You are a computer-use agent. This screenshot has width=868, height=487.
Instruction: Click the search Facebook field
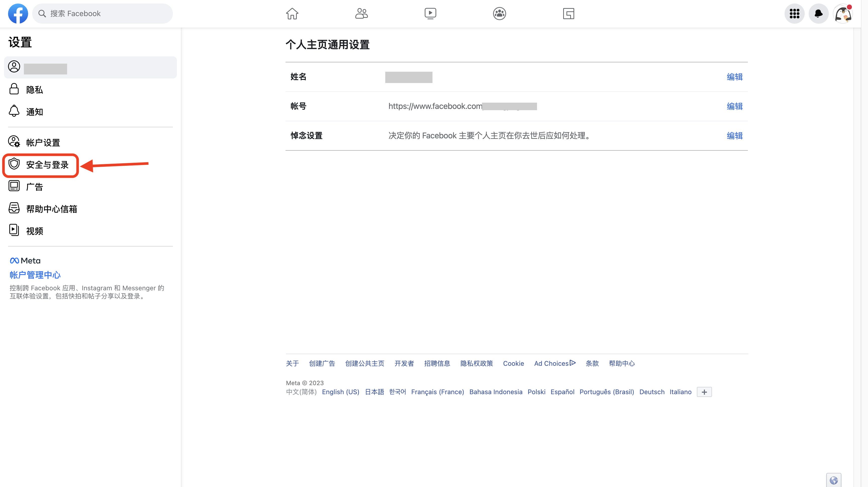(x=103, y=14)
